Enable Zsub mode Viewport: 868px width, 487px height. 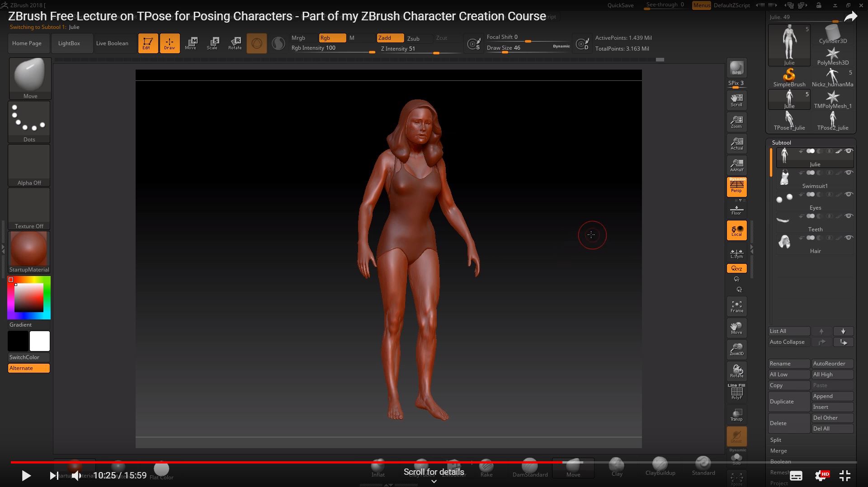tap(419, 38)
